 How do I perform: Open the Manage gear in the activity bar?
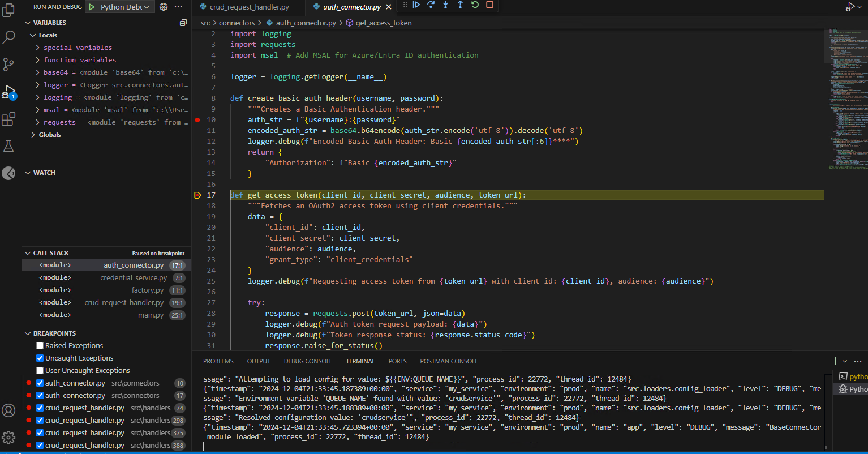pos(8,437)
